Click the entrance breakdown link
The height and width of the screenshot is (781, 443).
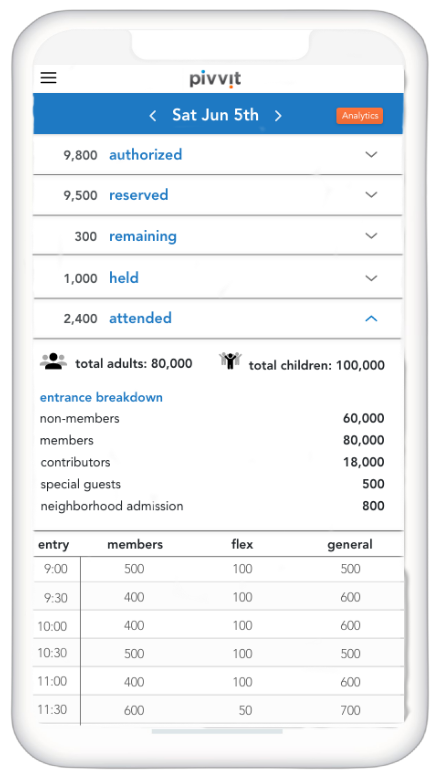[x=101, y=397]
